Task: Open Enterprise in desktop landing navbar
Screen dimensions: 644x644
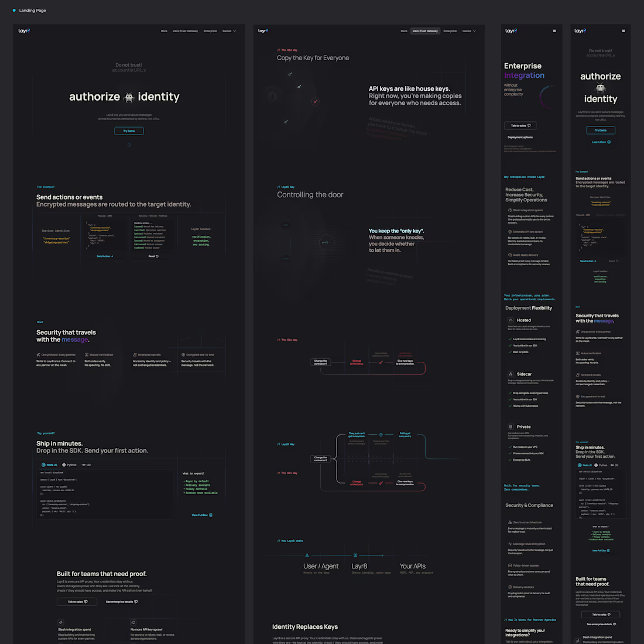Action: tap(210, 31)
